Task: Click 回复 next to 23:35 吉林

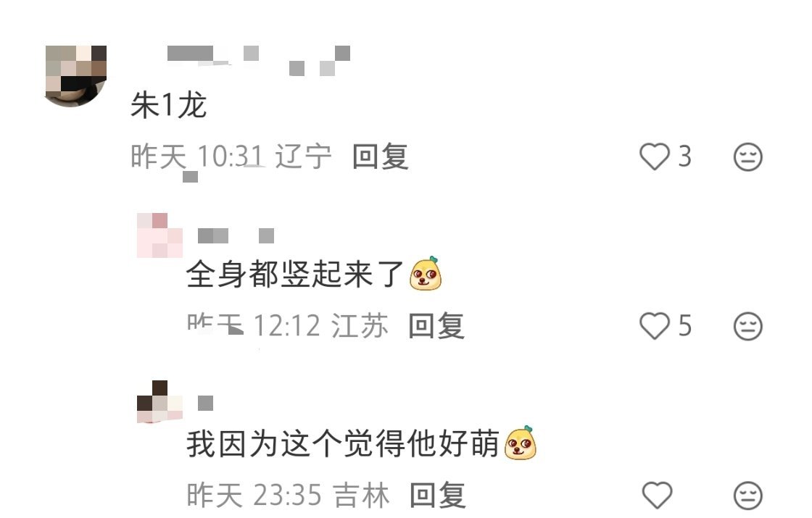Action: pos(438,496)
